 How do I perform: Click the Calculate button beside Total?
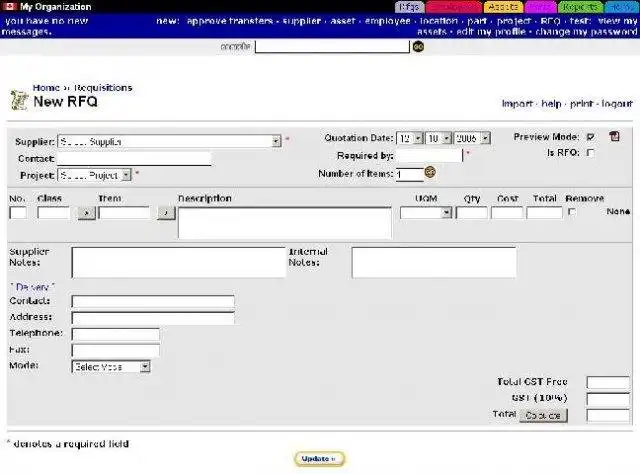543,415
